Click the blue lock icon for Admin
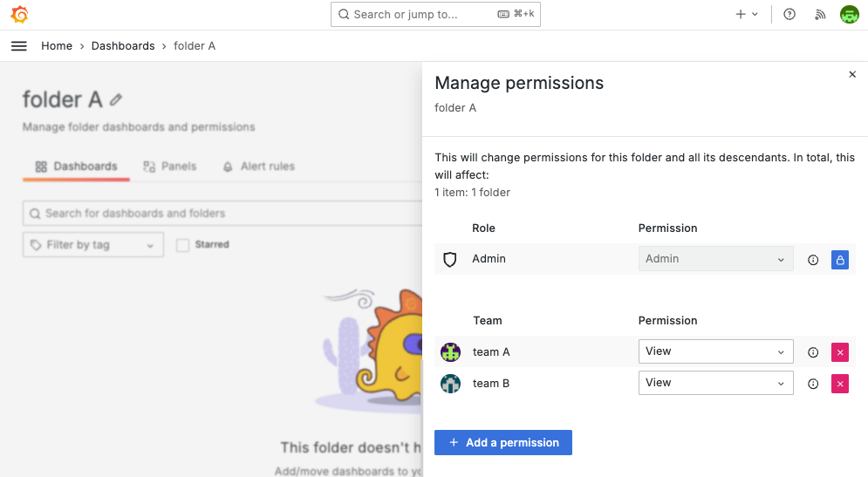The width and height of the screenshot is (868, 477). [840, 260]
